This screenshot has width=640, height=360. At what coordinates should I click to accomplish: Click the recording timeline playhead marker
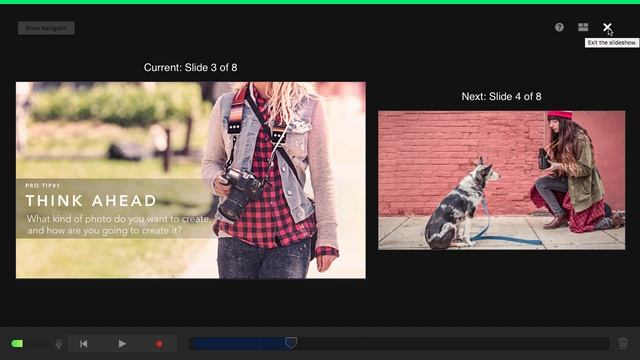coord(291,343)
